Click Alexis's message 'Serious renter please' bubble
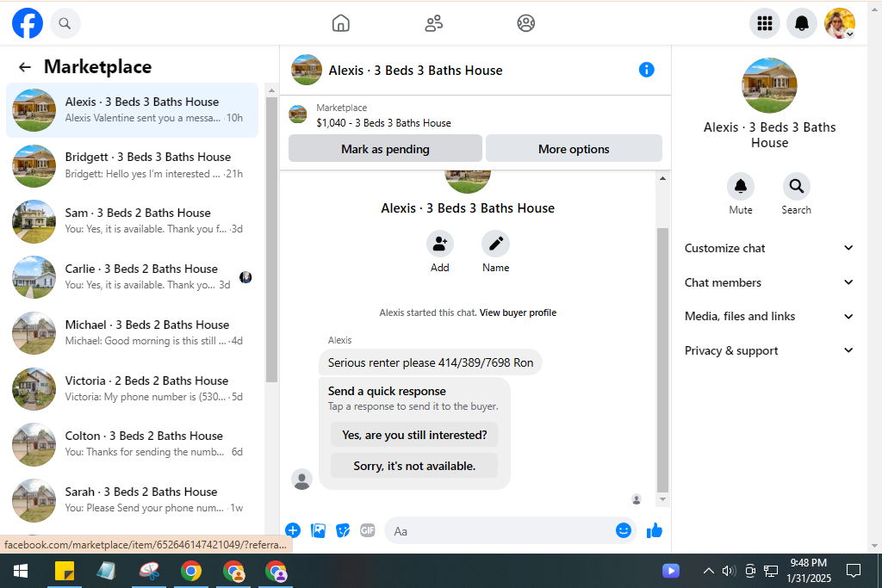This screenshot has height=588, width=882. point(431,362)
